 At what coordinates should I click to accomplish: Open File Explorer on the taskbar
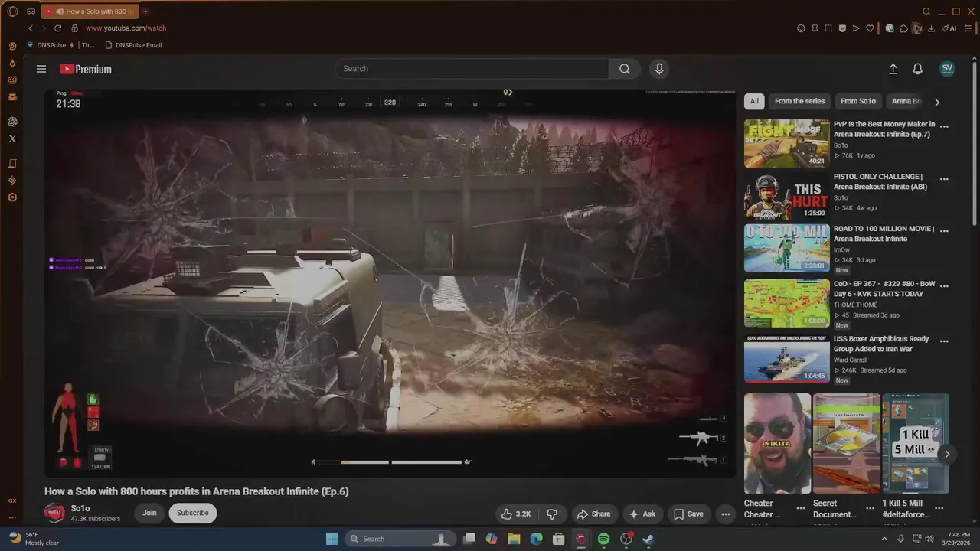[514, 539]
